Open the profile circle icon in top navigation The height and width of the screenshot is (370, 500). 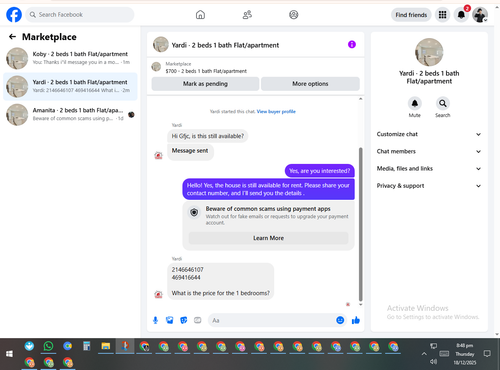tap(294, 15)
